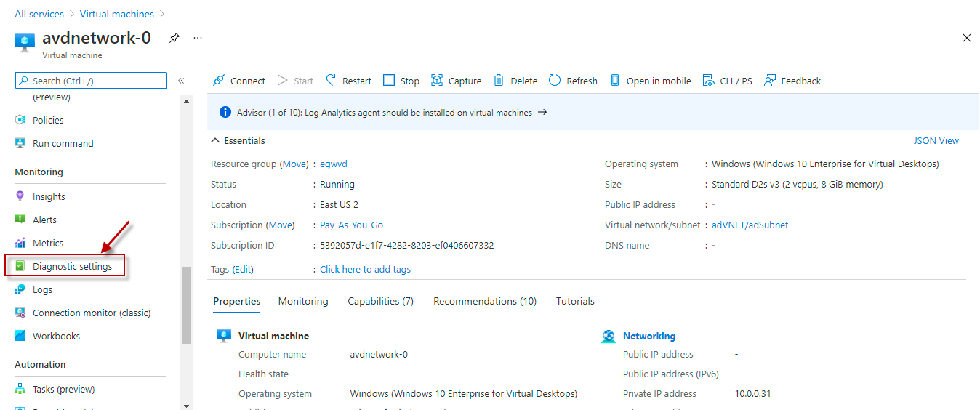The height and width of the screenshot is (410, 980).
Task: Click the Advisor notification arrow
Action: 542,113
